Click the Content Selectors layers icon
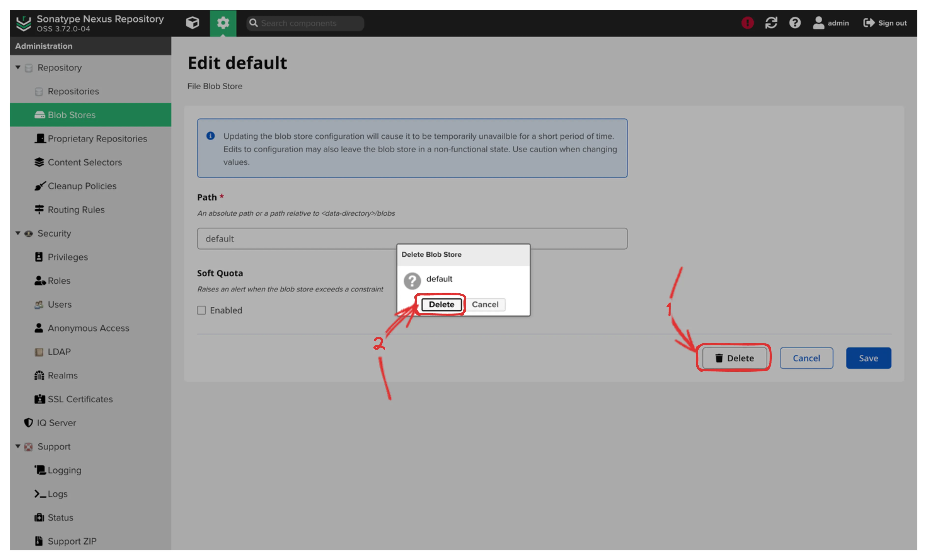927x560 pixels. click(39, 162)
